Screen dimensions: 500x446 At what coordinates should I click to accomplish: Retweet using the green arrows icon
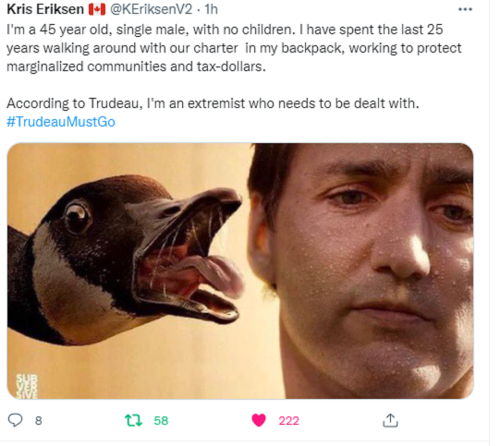(x=133, y=420)
